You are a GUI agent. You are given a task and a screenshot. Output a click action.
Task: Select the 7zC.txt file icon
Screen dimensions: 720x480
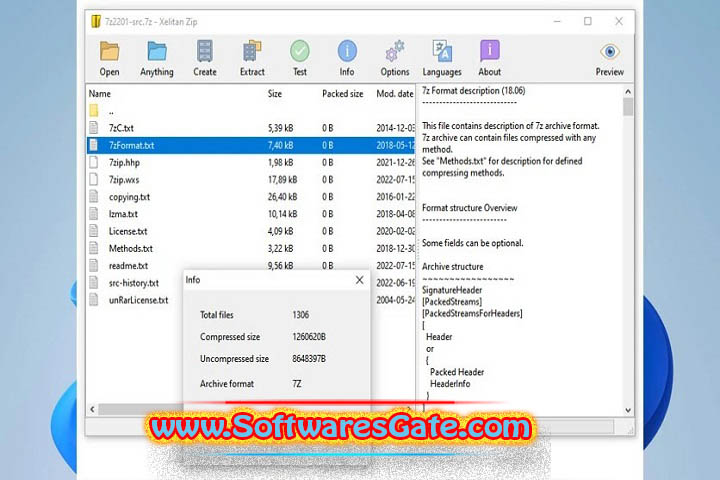[94, 128]
